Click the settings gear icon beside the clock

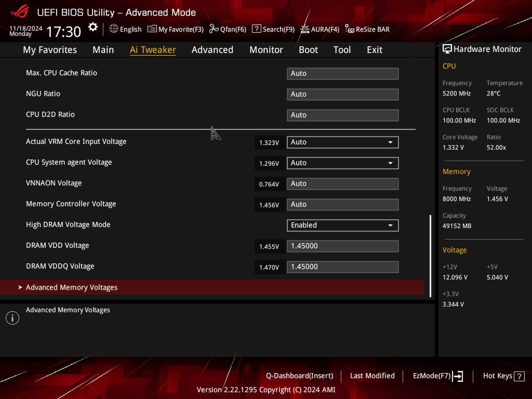point(93,27)
